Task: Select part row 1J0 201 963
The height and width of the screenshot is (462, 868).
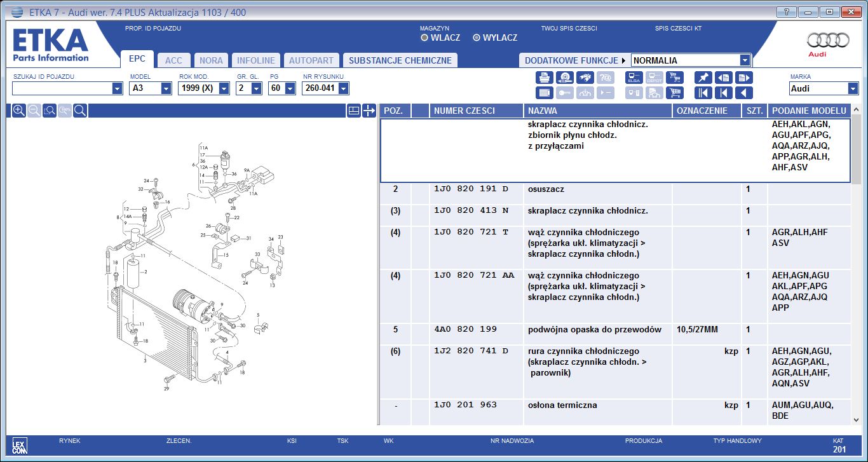Action: coord(614,412)
